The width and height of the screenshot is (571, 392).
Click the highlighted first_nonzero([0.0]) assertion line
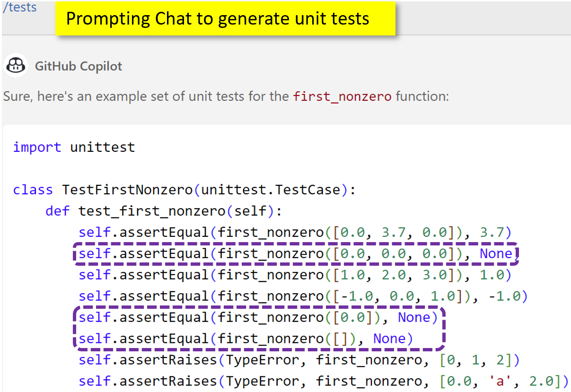258,317
